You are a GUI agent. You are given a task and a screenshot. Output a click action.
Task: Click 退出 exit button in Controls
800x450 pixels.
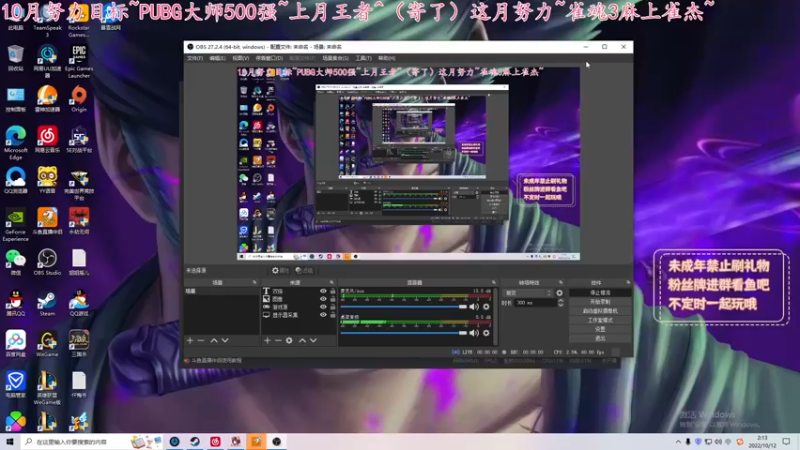[600, 339]
